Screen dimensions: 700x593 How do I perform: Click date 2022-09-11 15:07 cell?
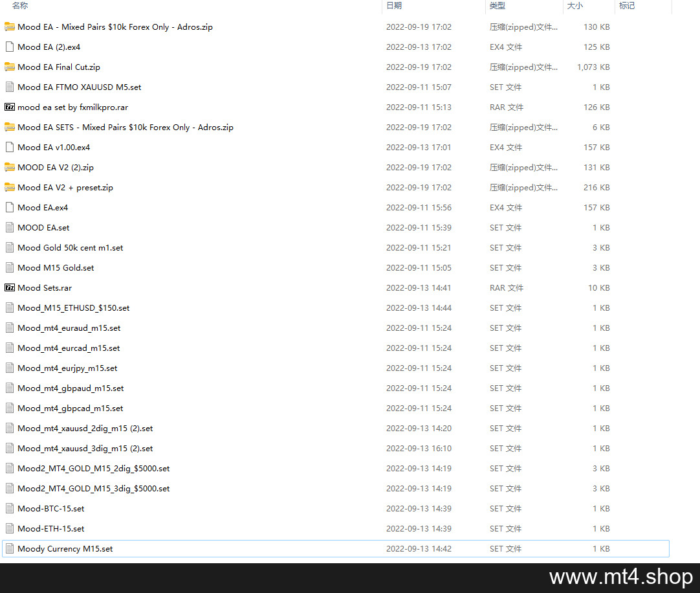coord(419,87)
